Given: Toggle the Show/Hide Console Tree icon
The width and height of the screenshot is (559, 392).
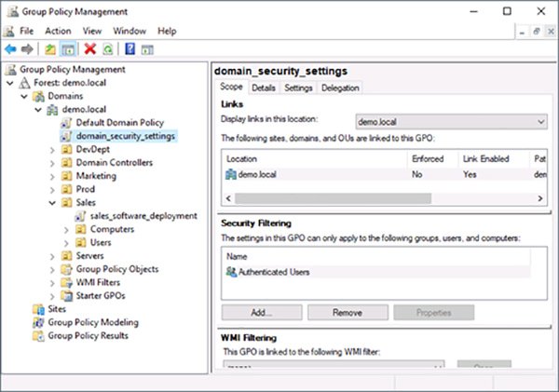Looking at the screenshot, I should [68, 48].
